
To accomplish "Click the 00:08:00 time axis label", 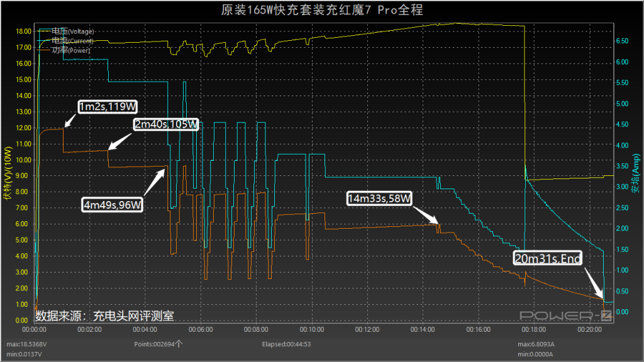I will pos(257,329).
